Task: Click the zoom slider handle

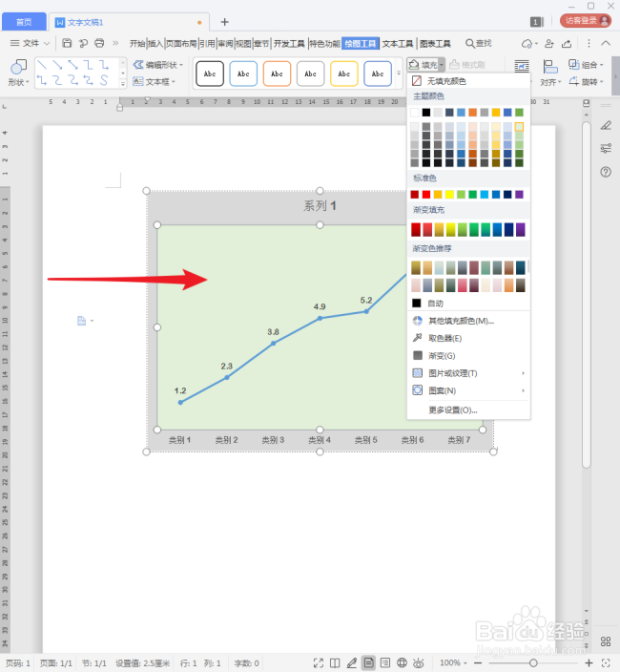Action: click(x=533, y=663)
